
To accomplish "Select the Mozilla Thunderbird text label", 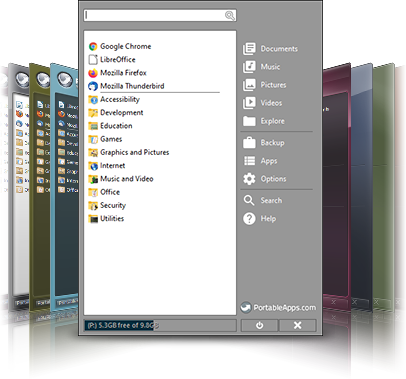I will point(132,86).
